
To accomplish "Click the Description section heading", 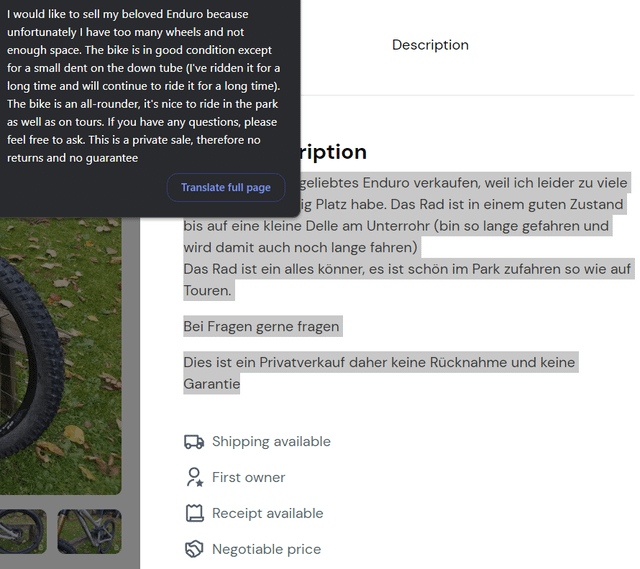I will [x=333, y=152].
